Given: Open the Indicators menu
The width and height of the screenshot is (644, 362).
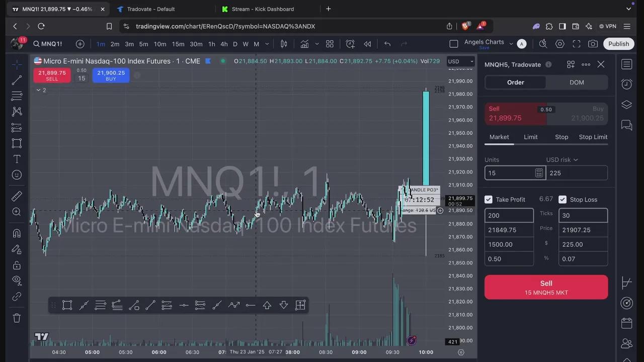Looking at the screenshot, I should pos(304,44).
